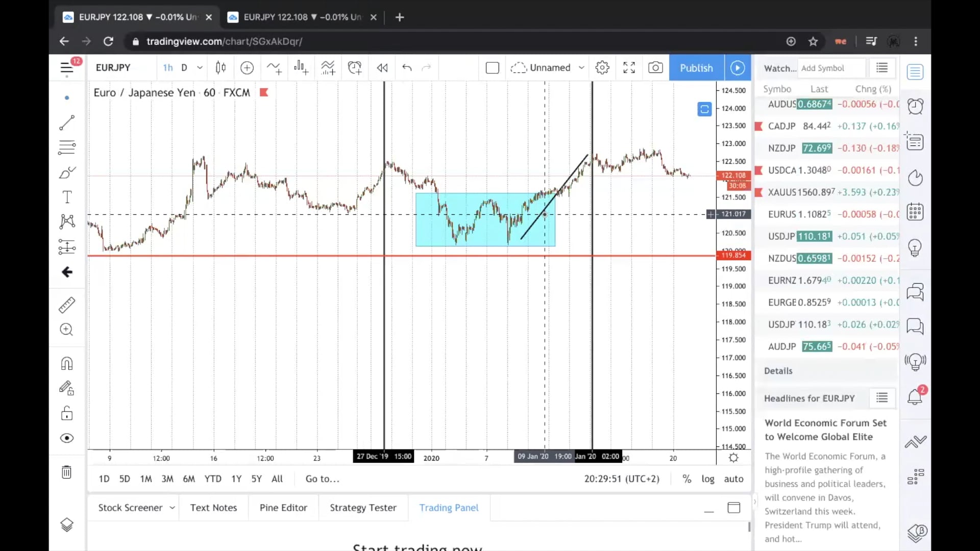Open the alarm clock alerts panel
Viewport: 980px width, 551px height.
pos(915,106)
